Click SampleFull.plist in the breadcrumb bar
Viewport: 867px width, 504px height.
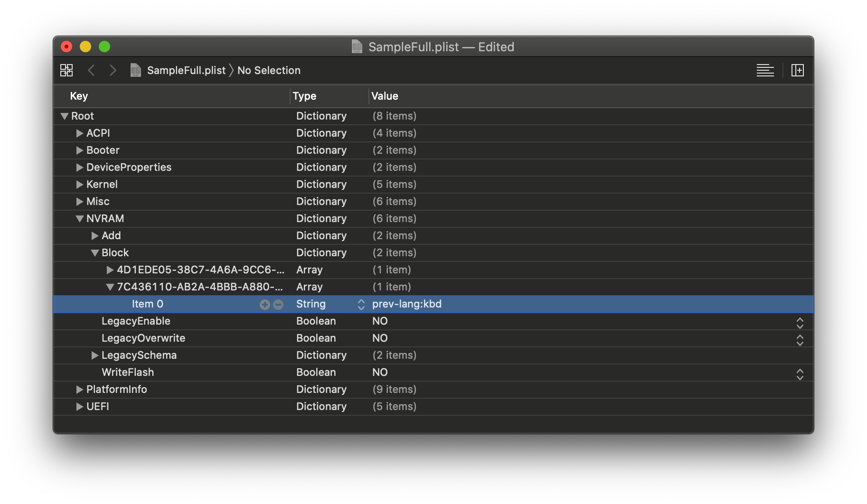[x=186, y=70]
